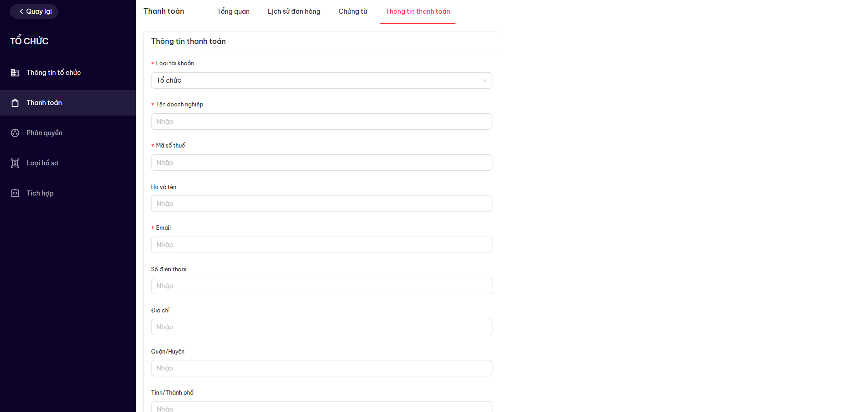Go to Phân quyền section
This screenshot has width=868, height=412.
point(68,133)
